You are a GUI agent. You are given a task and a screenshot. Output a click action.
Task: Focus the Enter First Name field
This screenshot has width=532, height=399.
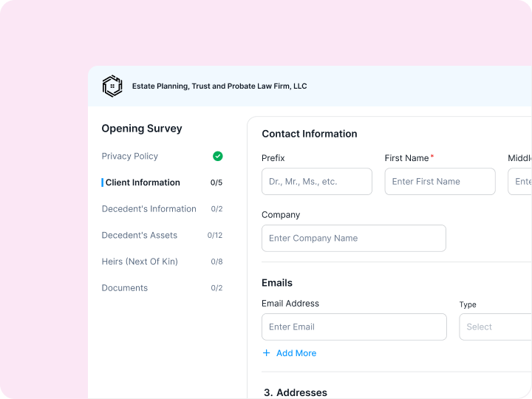(x=440, y=182)
